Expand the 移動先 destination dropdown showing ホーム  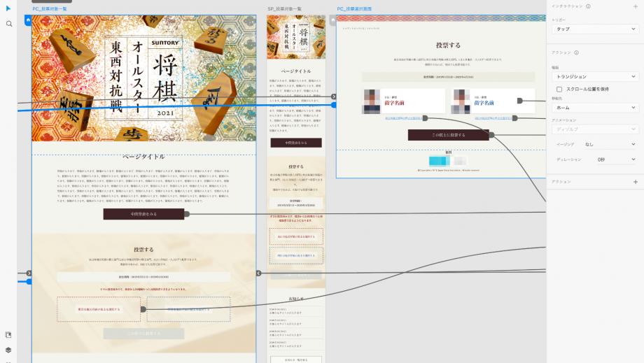coord(595,108)
